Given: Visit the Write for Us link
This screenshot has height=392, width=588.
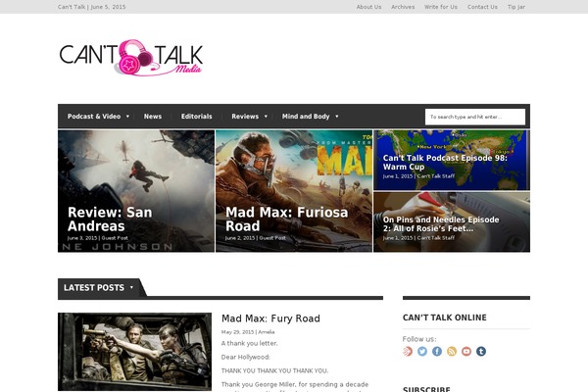Looking at the screenshot, I should point(441,7).
